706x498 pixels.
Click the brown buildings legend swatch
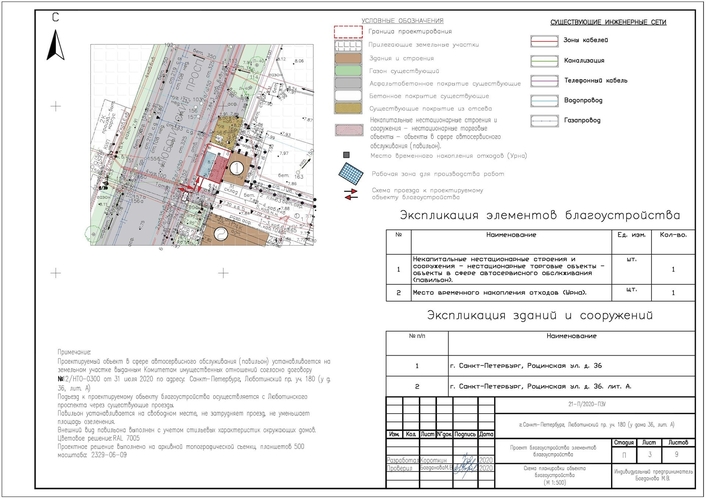348,58
